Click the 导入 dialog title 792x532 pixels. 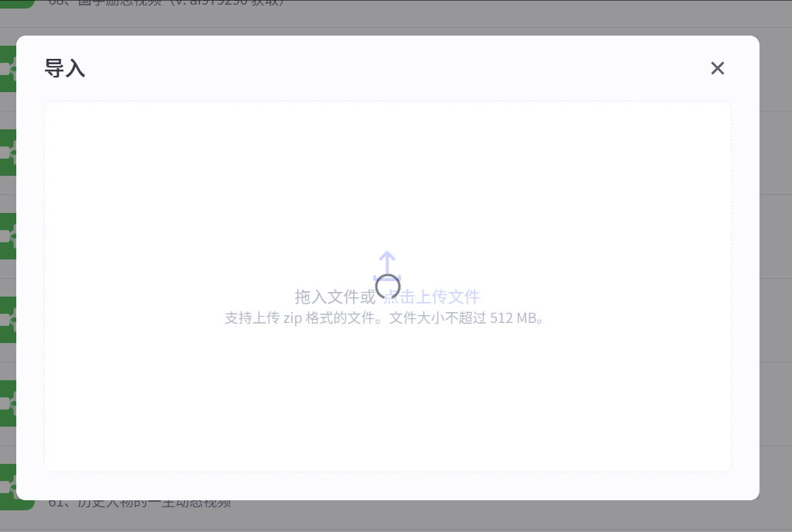[65, 68]
